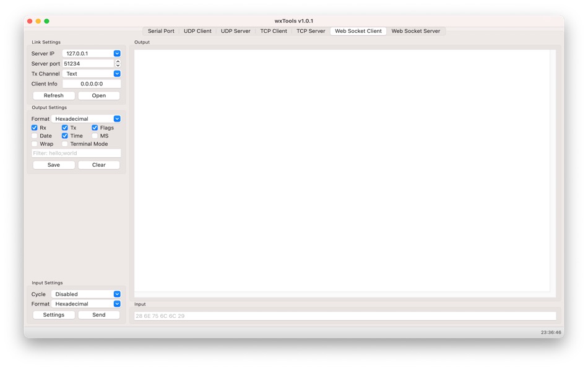Viewport: 588px width, 368px height.
Task: Open the UDP Server tab
Action: click(x=235, y=30)
